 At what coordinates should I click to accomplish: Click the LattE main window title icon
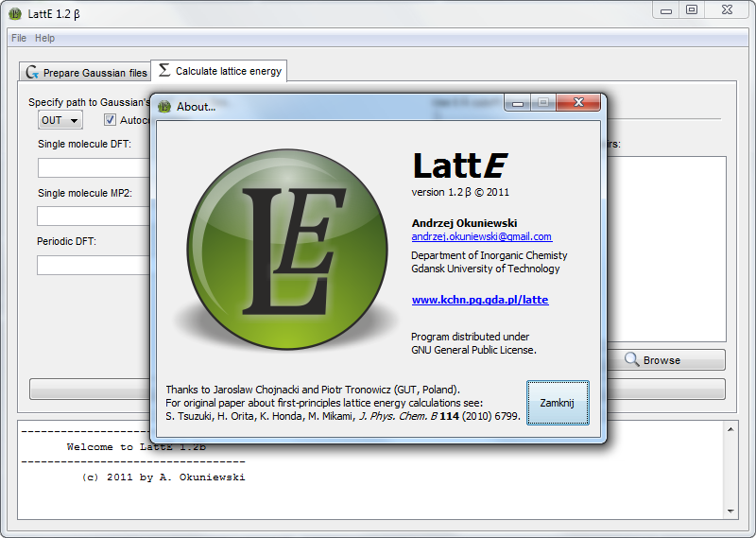[x=15, y=14]
